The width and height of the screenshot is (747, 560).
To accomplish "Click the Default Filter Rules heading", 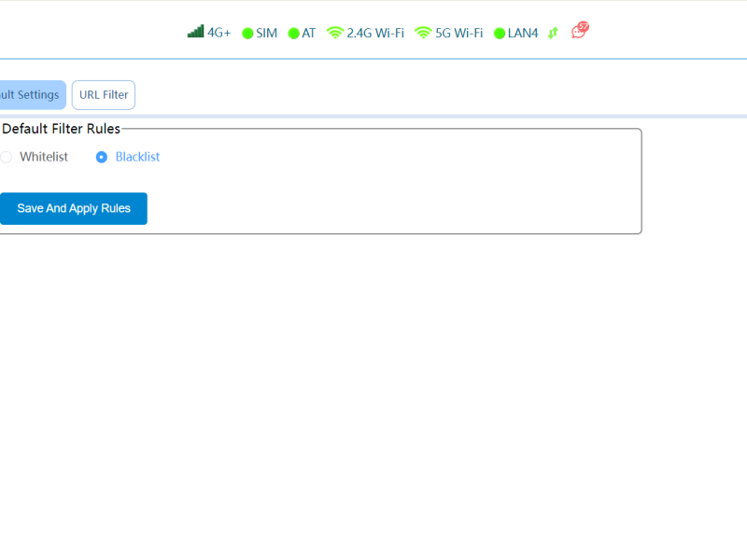I will tap(61, 129).
